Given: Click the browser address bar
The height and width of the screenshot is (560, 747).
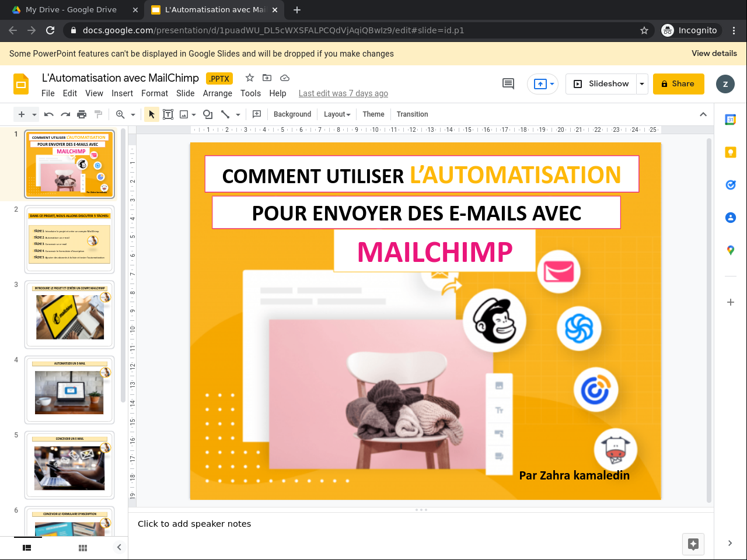Looking at the screenshot, I should (x=356, y=30).
